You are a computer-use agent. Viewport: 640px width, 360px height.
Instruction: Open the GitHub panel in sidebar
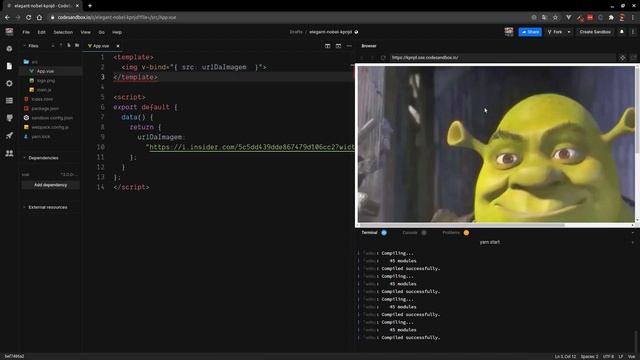(x=9, y=118)
